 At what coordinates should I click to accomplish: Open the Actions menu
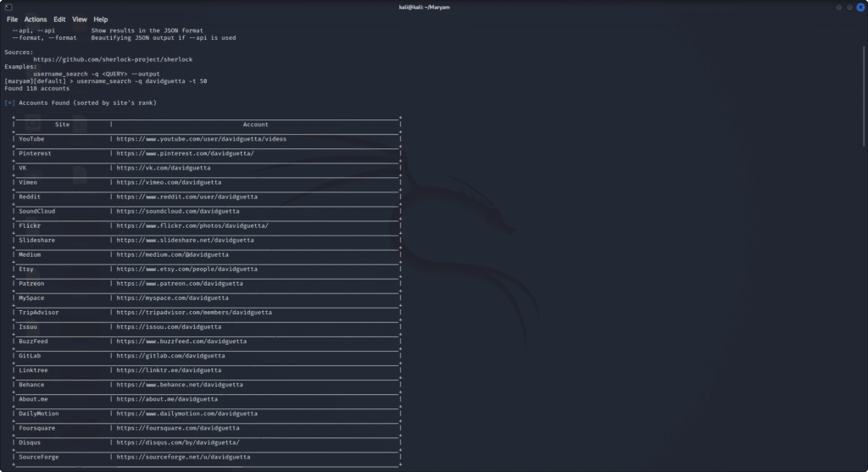[x=36, y=19]
